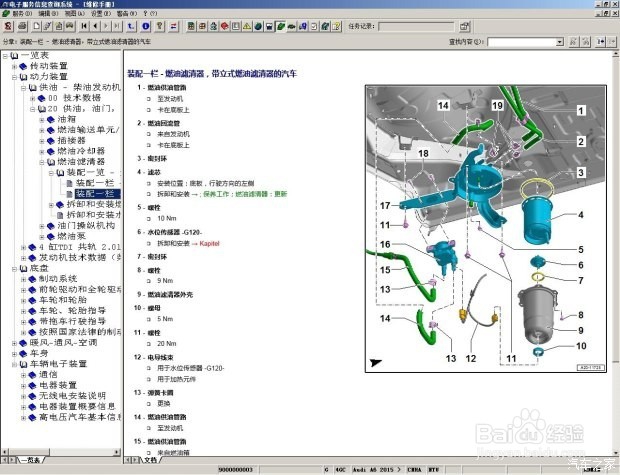Click the fuel filter exploded diagram image

(x=486, y=229)
